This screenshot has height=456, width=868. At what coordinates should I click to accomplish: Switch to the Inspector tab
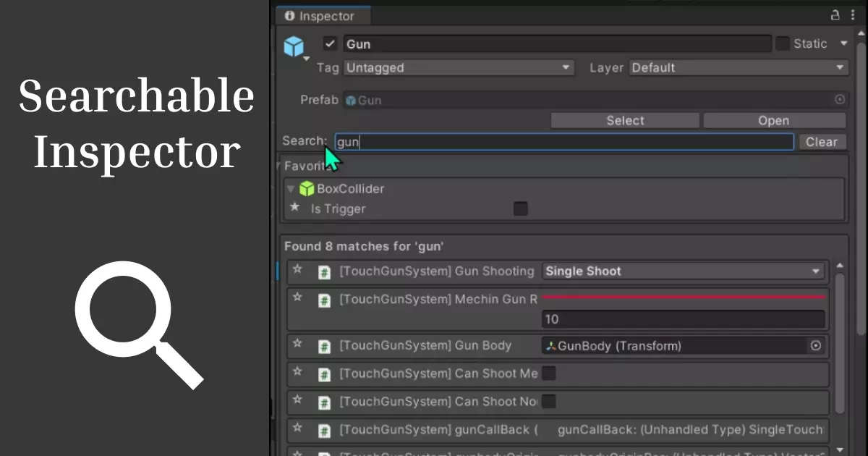tap(323, 15)
